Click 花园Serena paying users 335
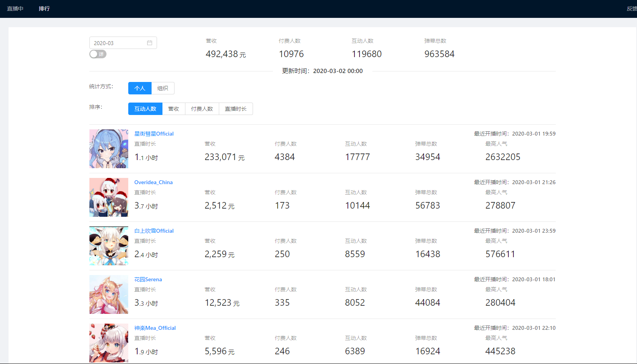 tap(282, 303)
